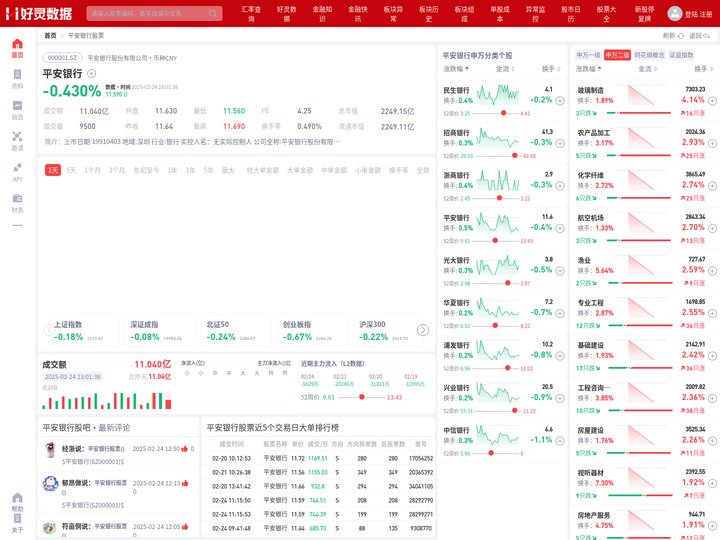Sort bank stocks by 换手

[x=551, y=69]
